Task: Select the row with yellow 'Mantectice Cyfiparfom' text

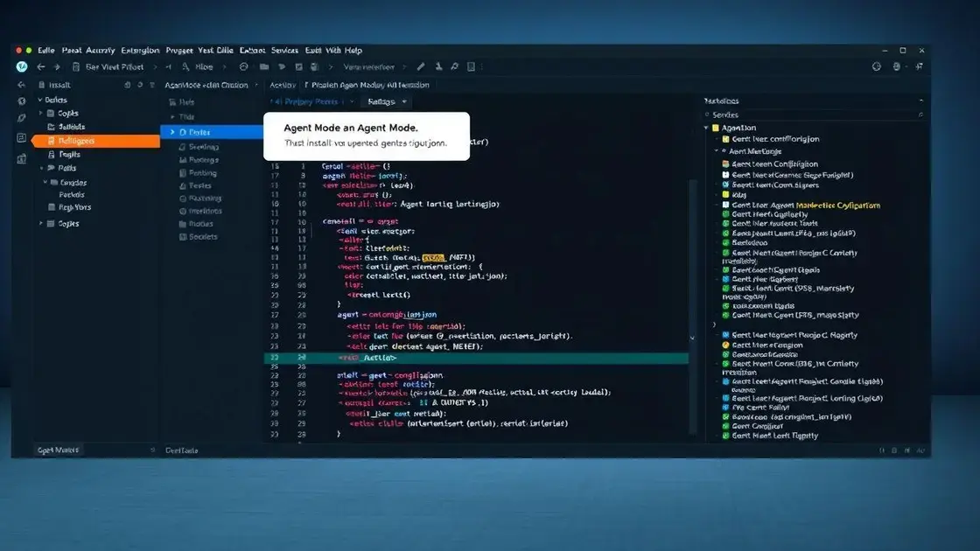Action: point(801,205)
